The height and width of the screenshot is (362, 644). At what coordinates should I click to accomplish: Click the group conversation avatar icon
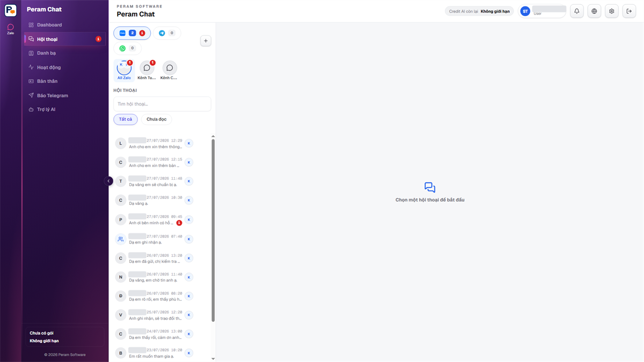click(121, 239)
